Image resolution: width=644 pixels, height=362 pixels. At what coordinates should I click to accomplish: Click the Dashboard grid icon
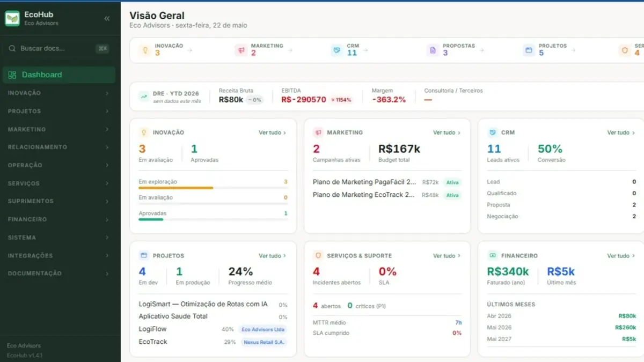click(x=12, y=75)
